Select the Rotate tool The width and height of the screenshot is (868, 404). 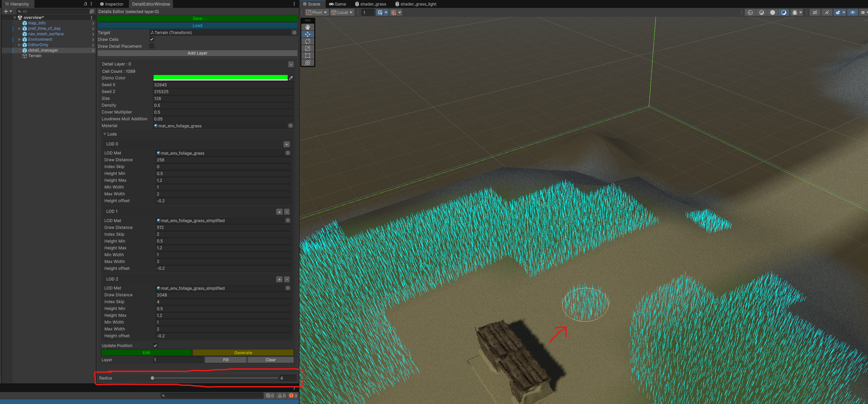tap(308, 41)
